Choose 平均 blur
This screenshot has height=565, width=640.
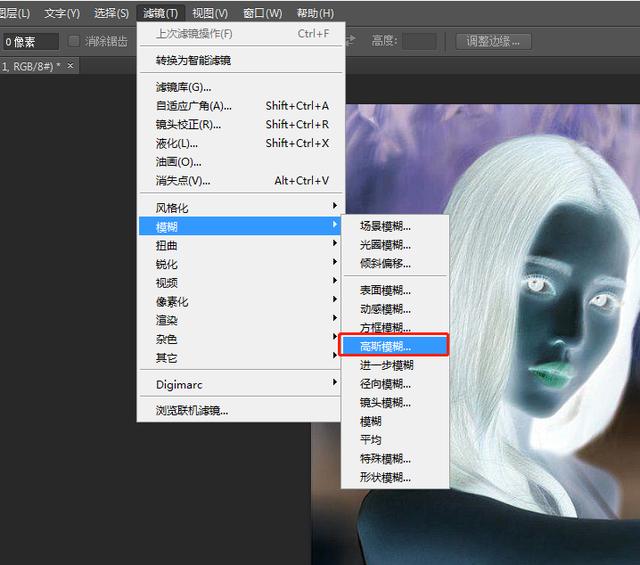pyautogui.click(x=395, y=440)
